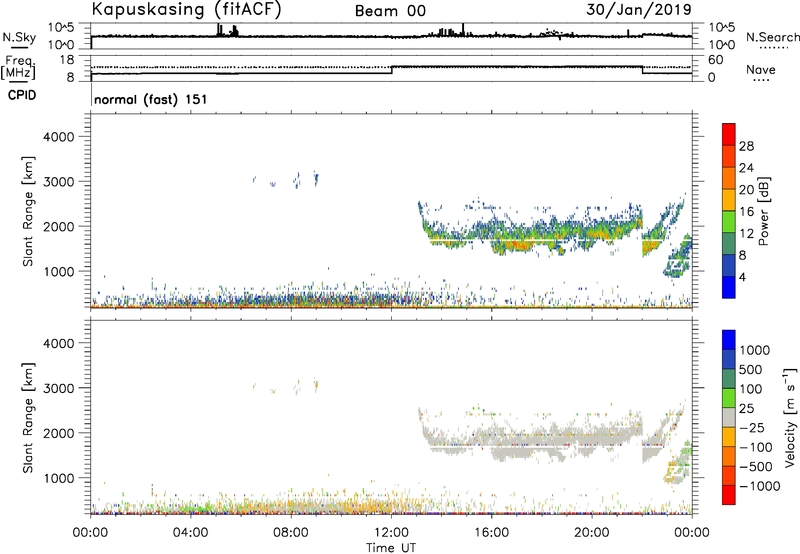Click the strong orange echo near 17:00 in power panel
Viewport: 800px width, 554px height.
click(518, 245)
